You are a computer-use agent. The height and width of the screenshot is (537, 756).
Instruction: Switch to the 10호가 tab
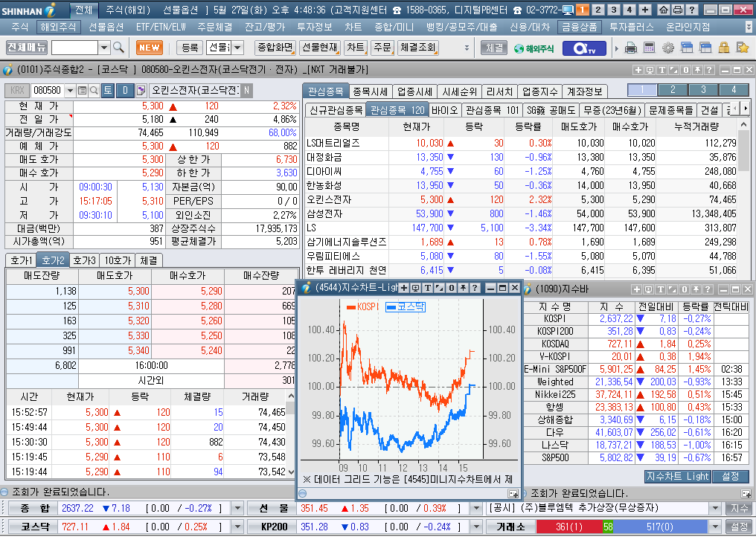118,260
